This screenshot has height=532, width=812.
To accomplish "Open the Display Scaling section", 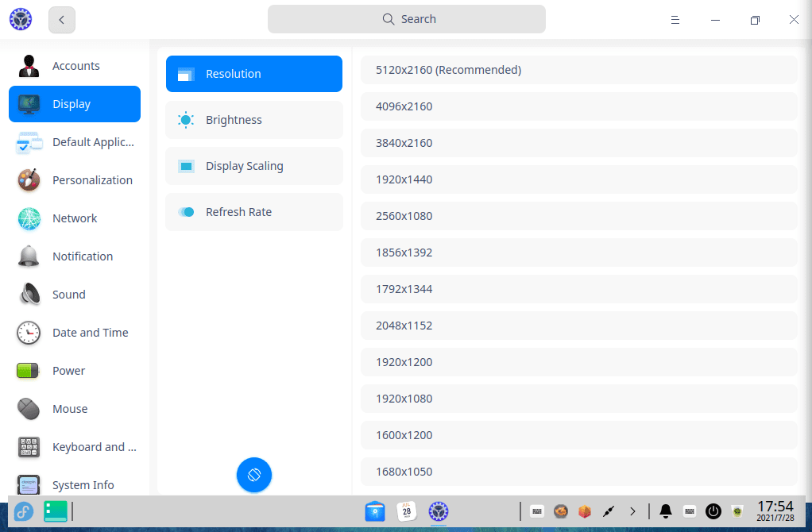I will click(x=253, y=166).
